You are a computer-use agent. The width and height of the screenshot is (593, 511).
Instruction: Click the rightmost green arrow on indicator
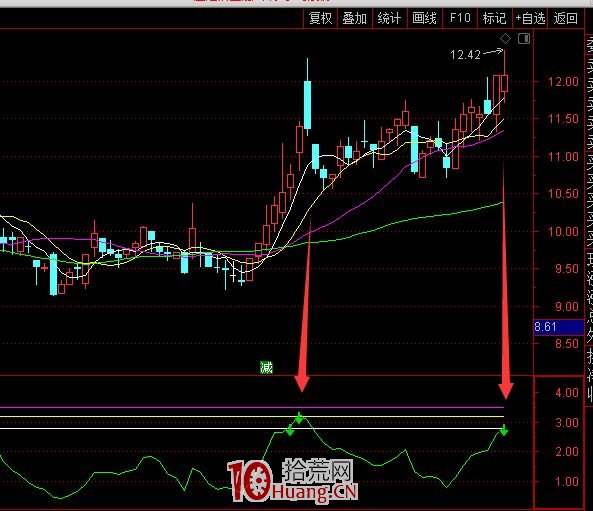tap(504, 430)
